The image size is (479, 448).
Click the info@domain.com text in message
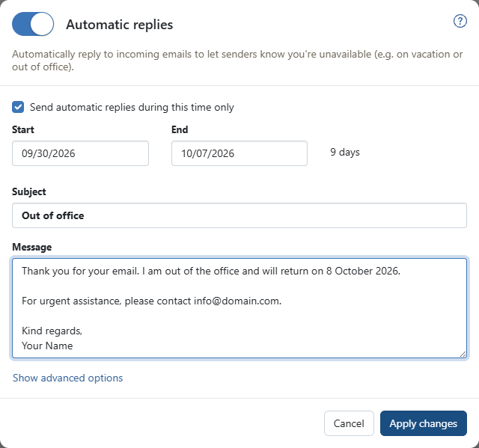pos(237,301)
